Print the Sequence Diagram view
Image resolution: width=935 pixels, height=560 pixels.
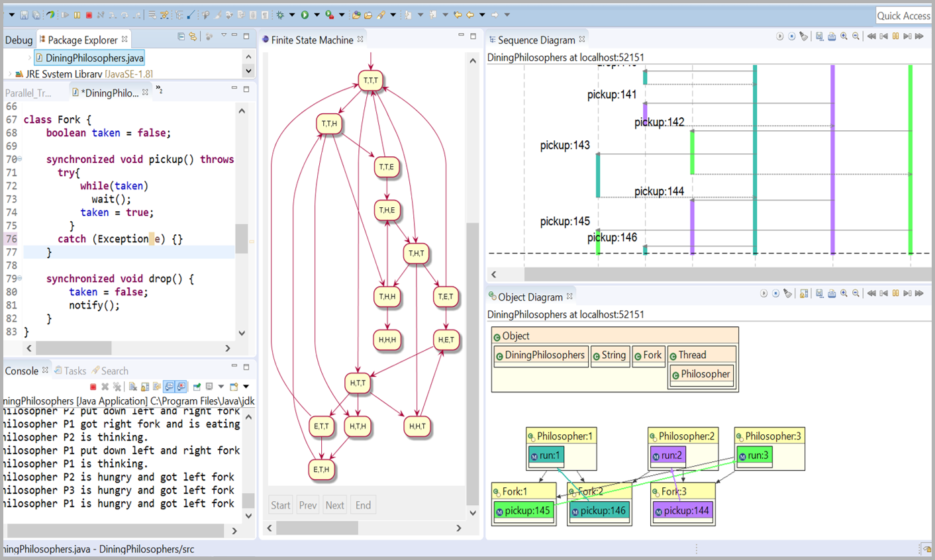click(x=832, y=37)
